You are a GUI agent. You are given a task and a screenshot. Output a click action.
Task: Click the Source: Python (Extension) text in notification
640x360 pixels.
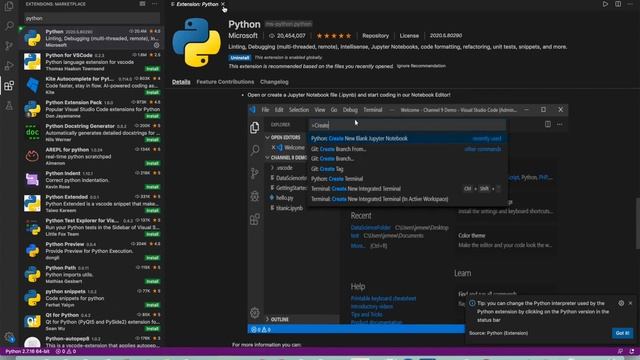[498, 333]
